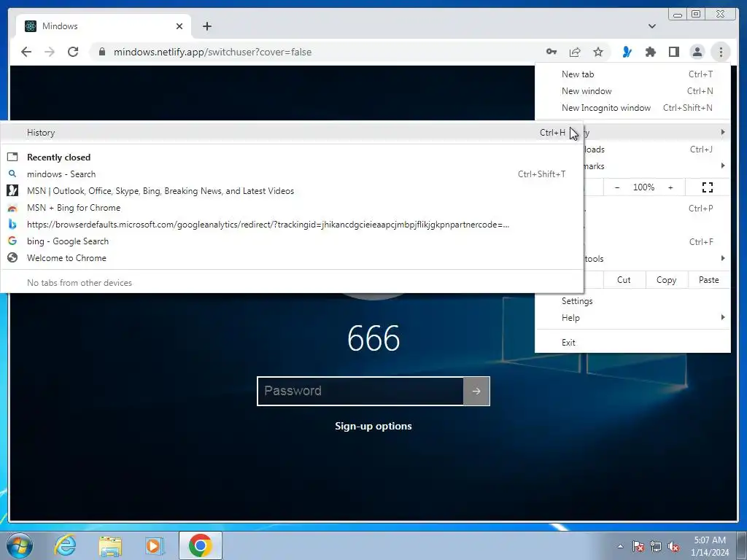This screenshot has width=747, height=560.
Task: Open Windows Explorer folder on taskbar
Action: pyautogui.click(x=110, y=545)
